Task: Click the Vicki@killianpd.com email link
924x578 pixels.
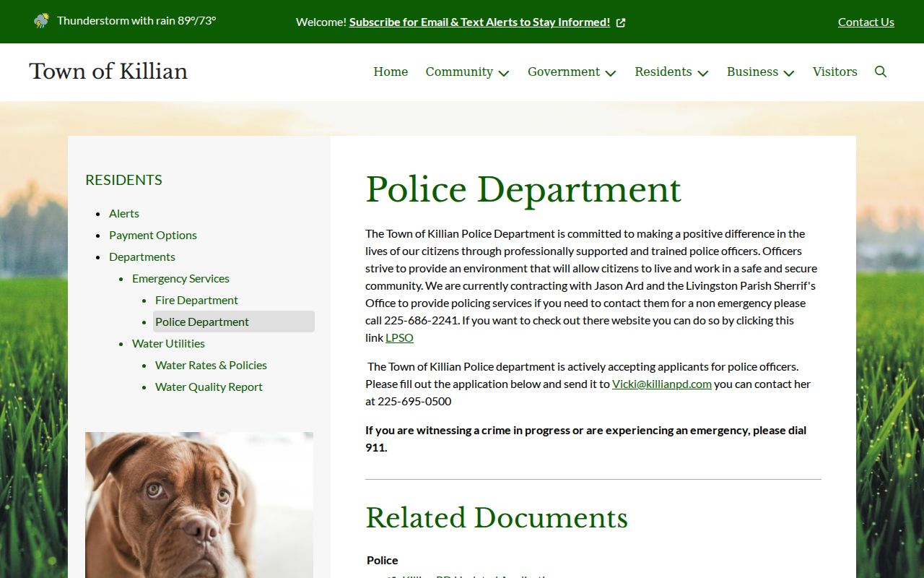Action: pyautogui.click(x=662, y=384)
